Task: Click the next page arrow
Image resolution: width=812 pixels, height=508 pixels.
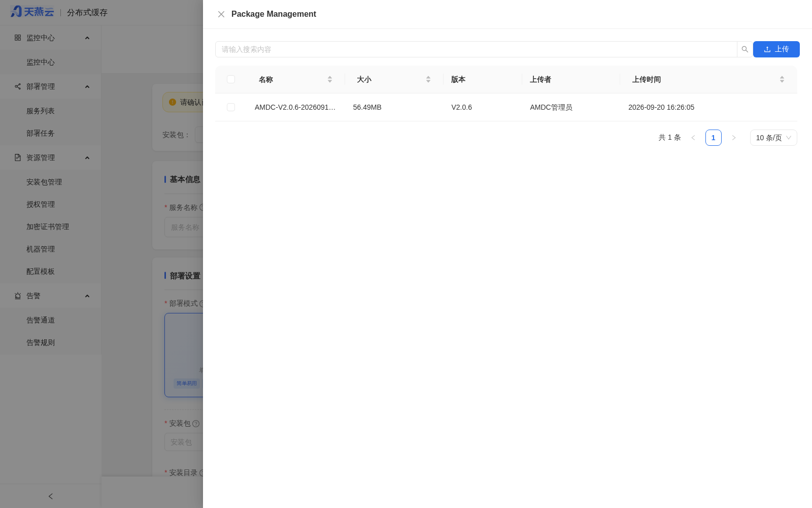Action: [x=734, y=138]
